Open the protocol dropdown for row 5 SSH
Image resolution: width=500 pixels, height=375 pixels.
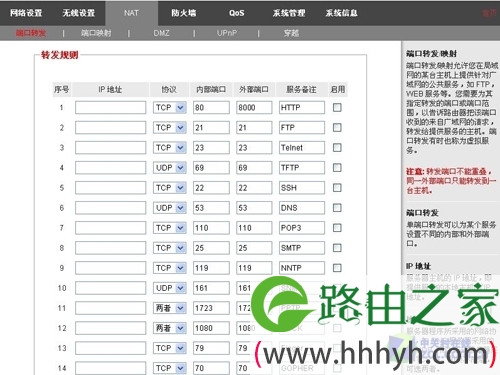click(x=170, y=188)
